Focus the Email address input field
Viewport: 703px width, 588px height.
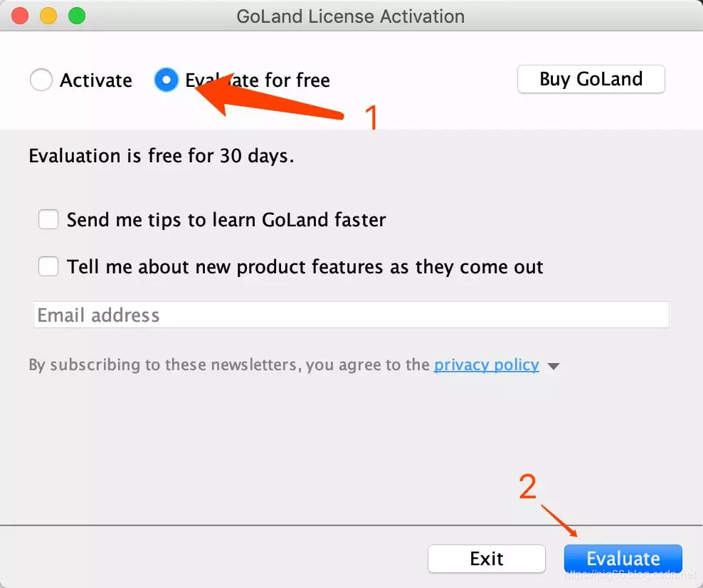tap(351, 315)
